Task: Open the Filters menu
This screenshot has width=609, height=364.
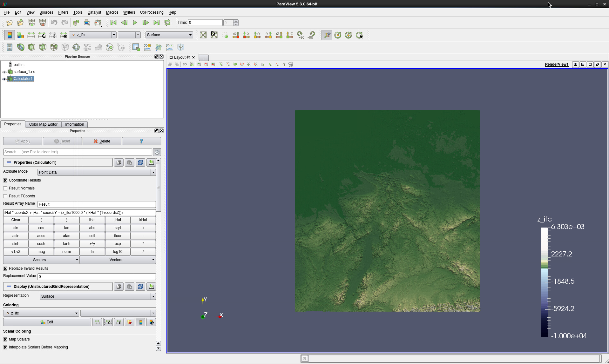Action: click(x=63, y=12)
